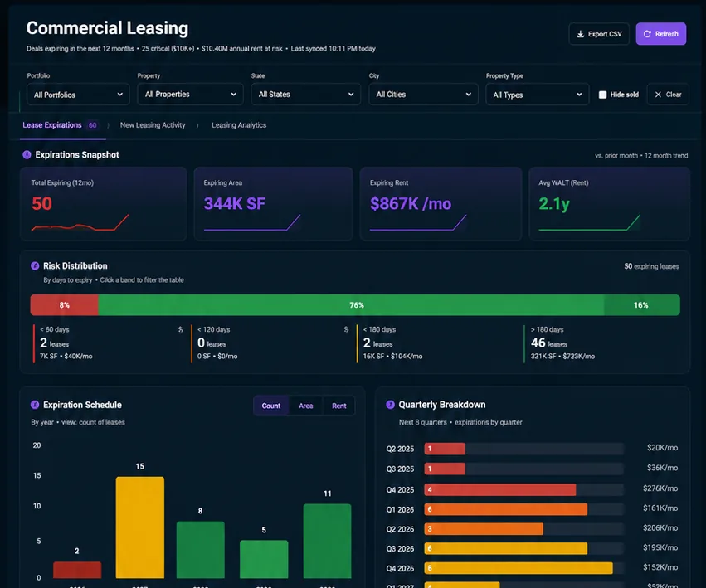Filter by the green 76% risk band
This screenshot has height=588, width=706.
(x=351, y=305)
